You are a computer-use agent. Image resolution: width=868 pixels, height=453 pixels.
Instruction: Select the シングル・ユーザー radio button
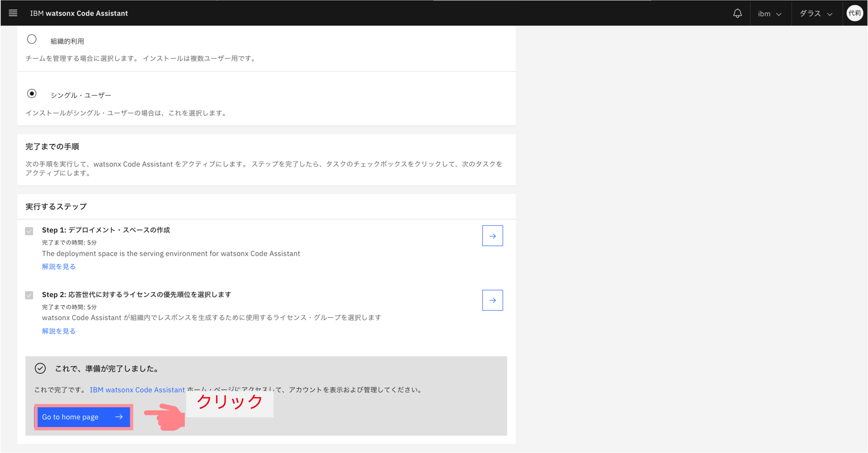(x=32, y=93)
